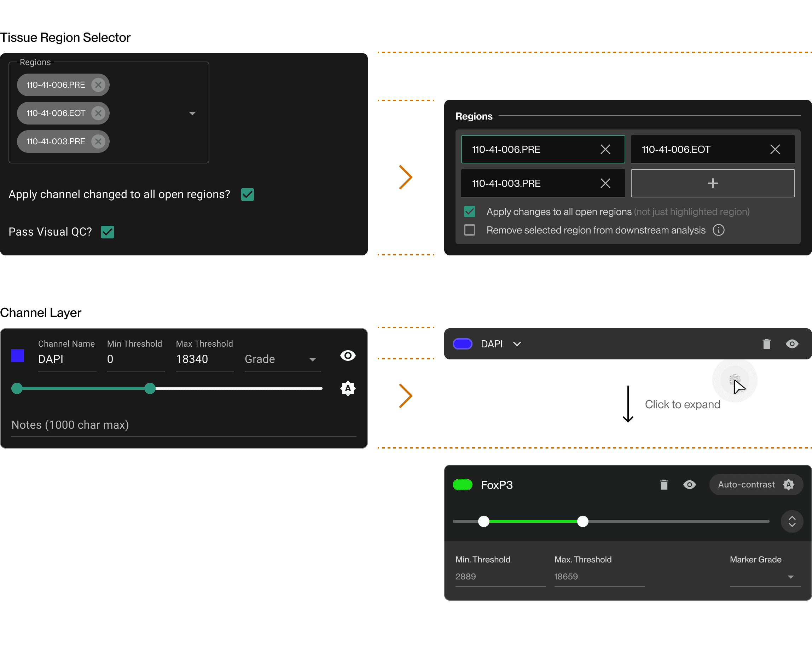Select the 110-41-006.PRE region tile
812x653 pixels.
[x=543, y=149]
